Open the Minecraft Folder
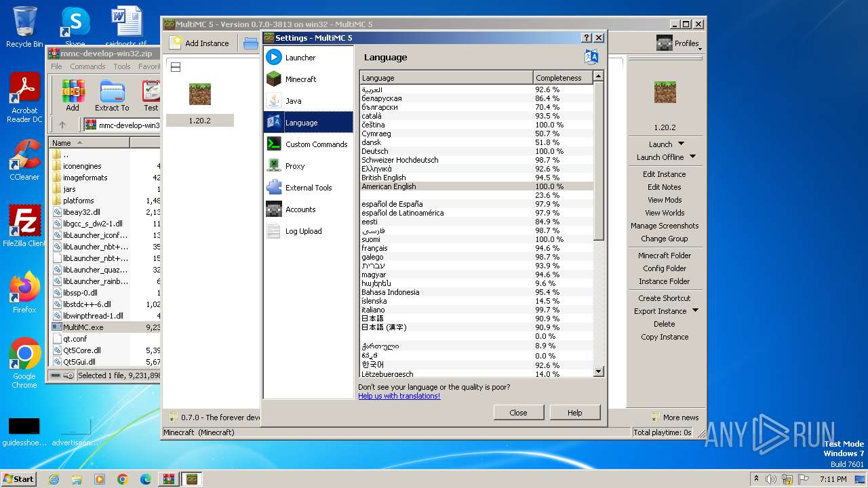The height and width of the screenshot is (488, 868). tap(664, 256)
